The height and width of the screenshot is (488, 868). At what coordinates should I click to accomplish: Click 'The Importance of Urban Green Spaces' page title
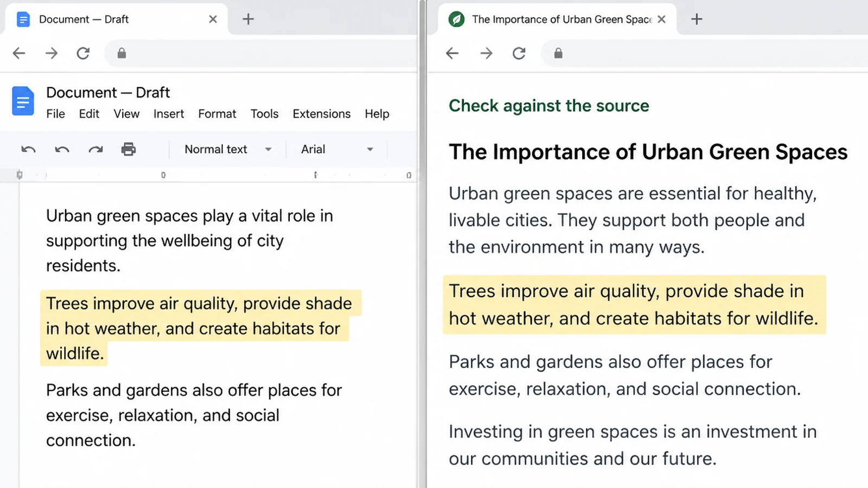(648, 152)
